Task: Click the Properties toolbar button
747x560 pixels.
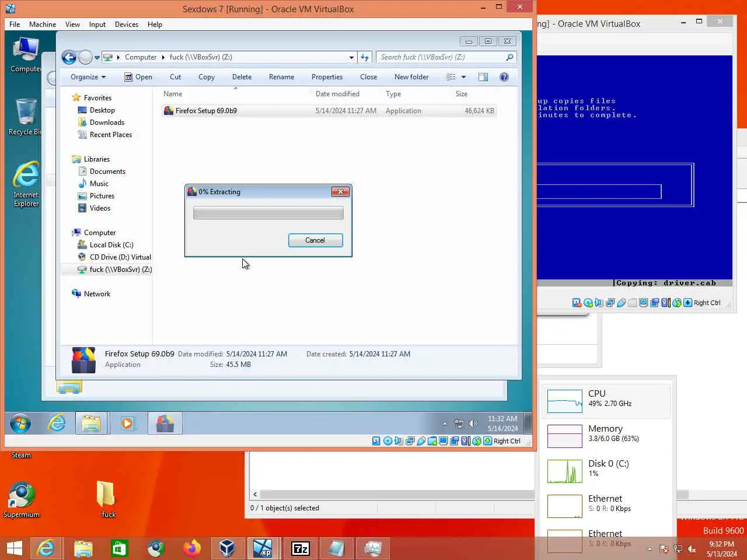Action: click(x=327, y=77)
